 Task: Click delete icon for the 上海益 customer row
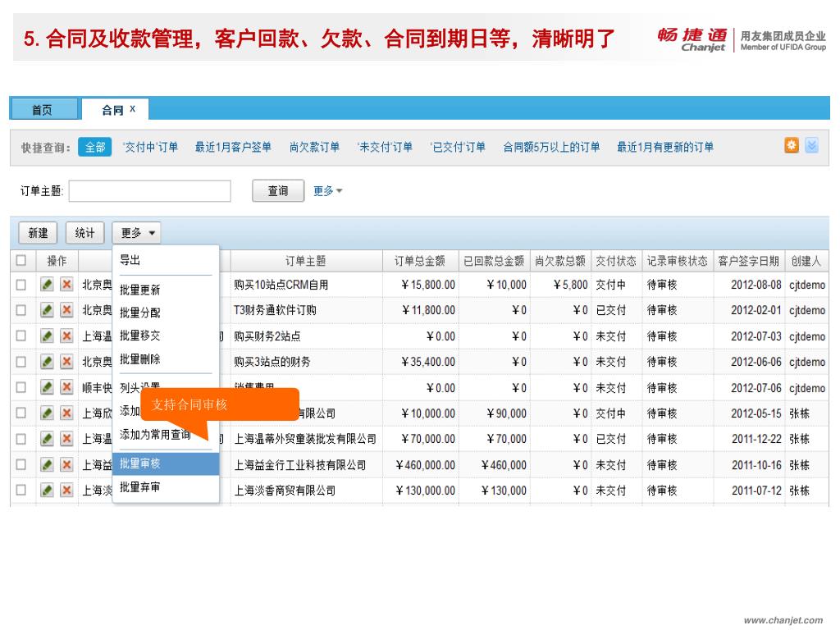click(66, 465)
